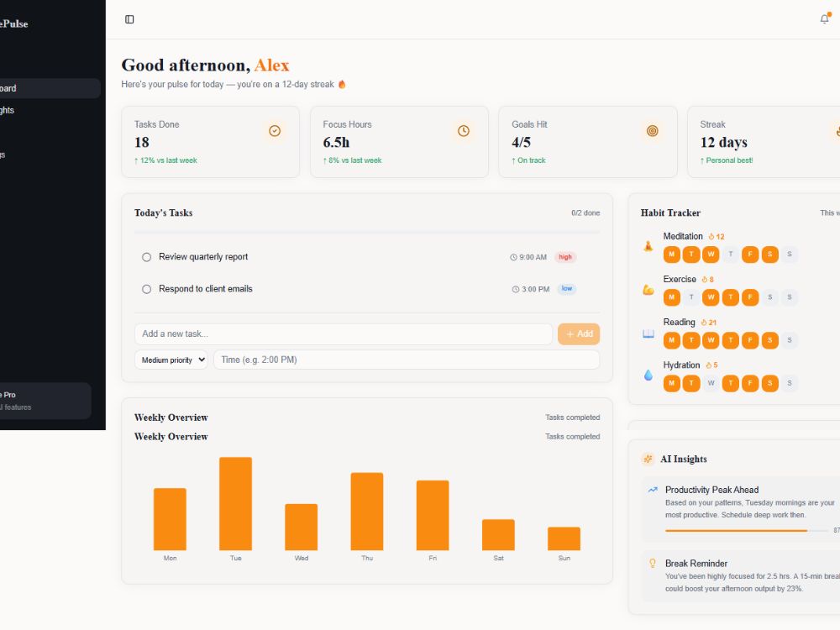Click the Thursday bar in chart
The width and height of the screenshot is (840, 630).
point(367,512)
